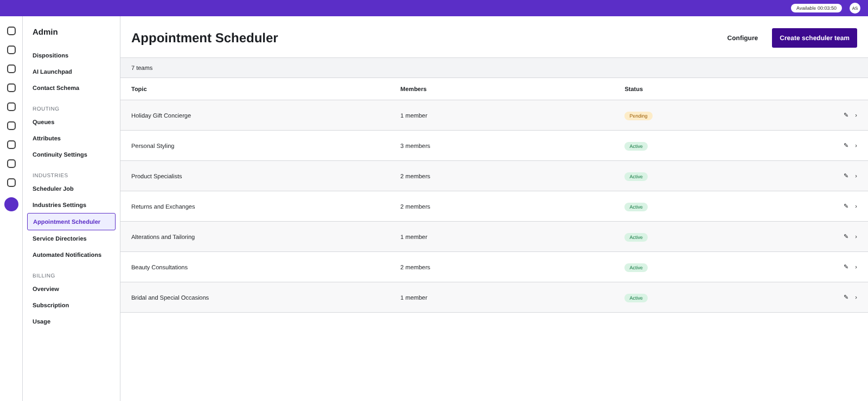Screen dimensions: 868x401
Task: Open the Queues routing page
Action: (43, 122)
